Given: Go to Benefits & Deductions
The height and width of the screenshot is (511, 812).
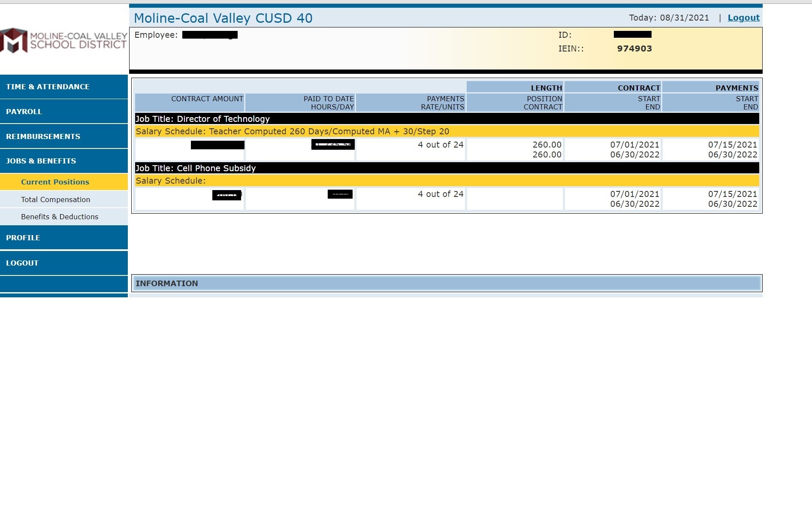Looking at the screenshot, I should (x=60, y=217).
